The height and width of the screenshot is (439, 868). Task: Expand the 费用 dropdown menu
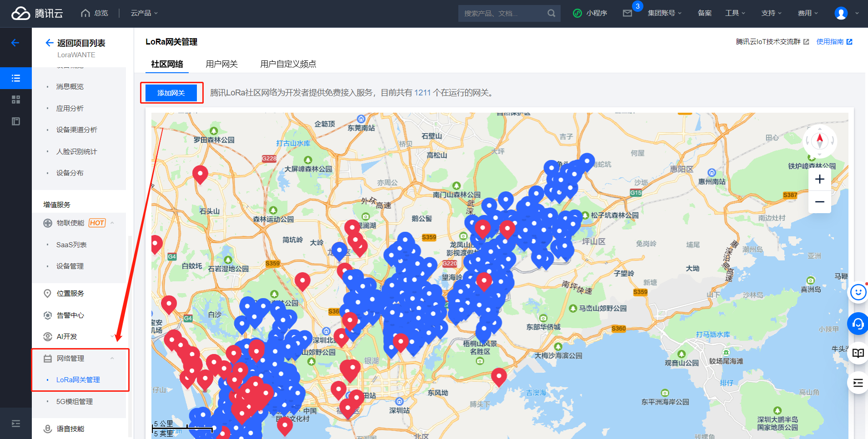(808, 13)
